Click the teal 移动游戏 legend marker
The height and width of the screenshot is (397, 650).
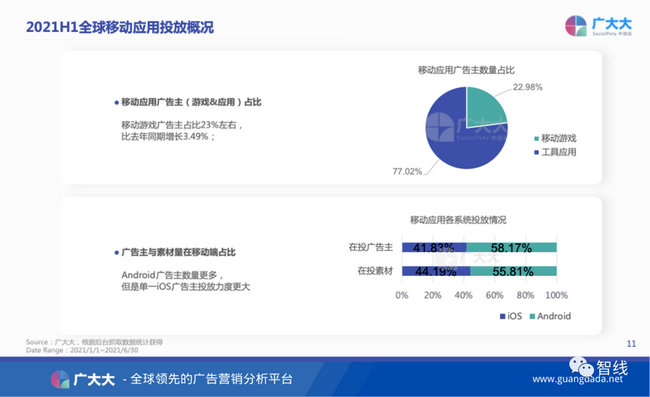tap(536, 138)
